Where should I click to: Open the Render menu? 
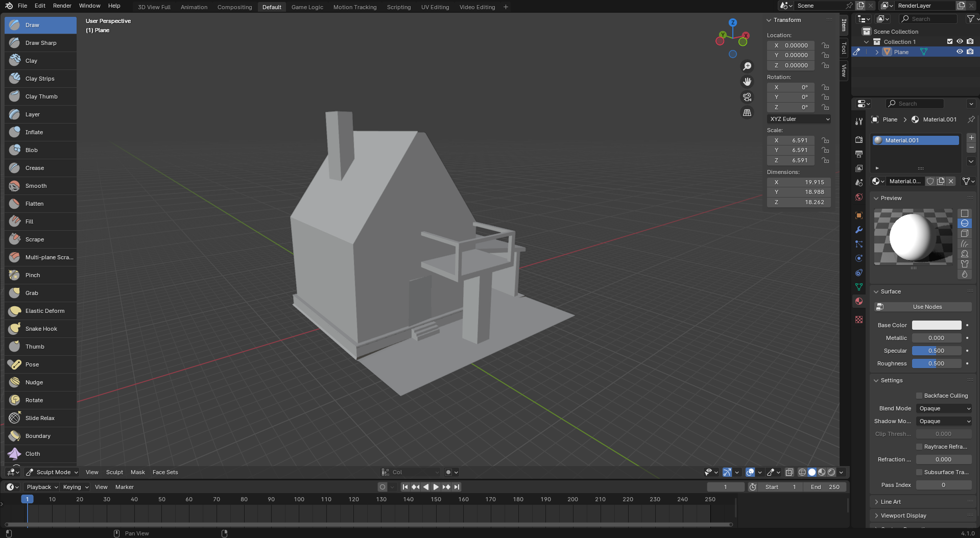(x=62, y=6)
